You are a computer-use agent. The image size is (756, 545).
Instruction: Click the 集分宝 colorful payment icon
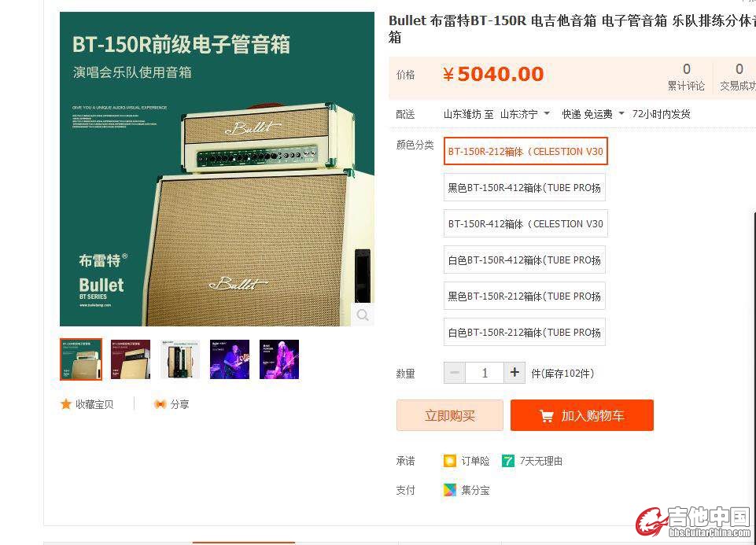coord(449,490)
